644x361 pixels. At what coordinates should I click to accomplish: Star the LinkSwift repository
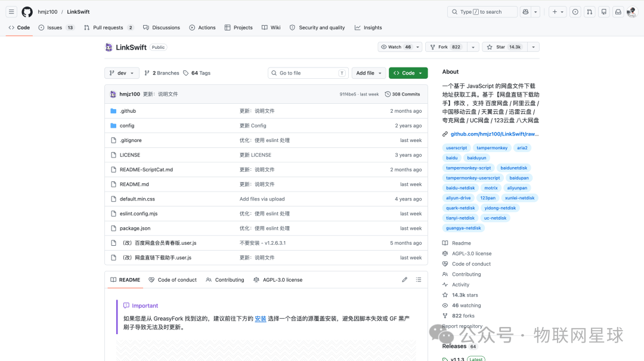[x=505, y=47]
